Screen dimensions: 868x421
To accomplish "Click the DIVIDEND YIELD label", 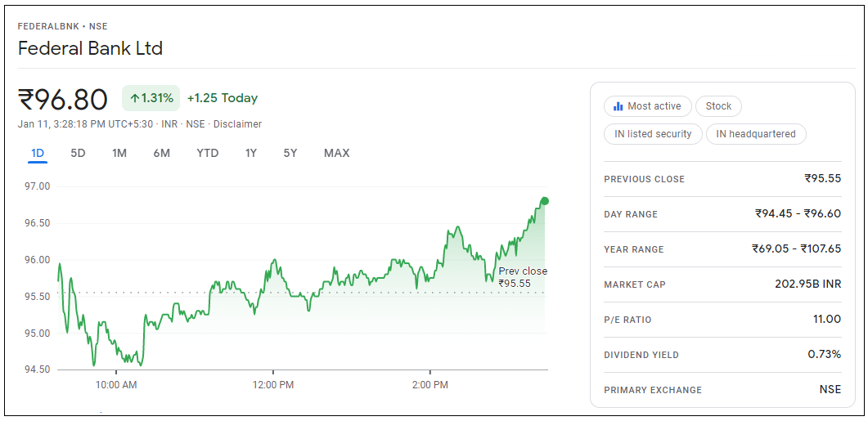I will 641,355.
